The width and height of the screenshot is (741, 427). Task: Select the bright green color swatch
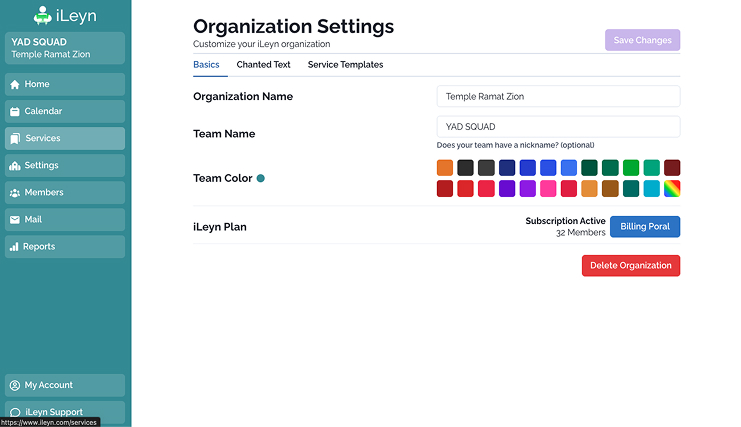click(x=631, y=168)
